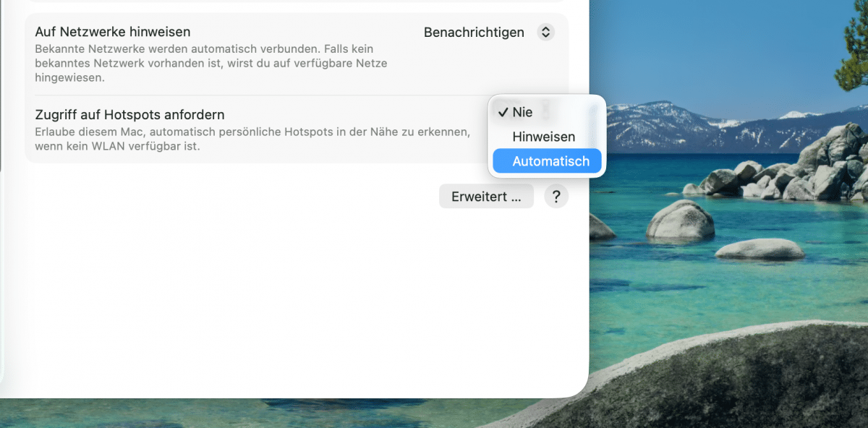Click the up-down chevron next to Benachrichtigen
868x428 pixels.
pos(546,33)
